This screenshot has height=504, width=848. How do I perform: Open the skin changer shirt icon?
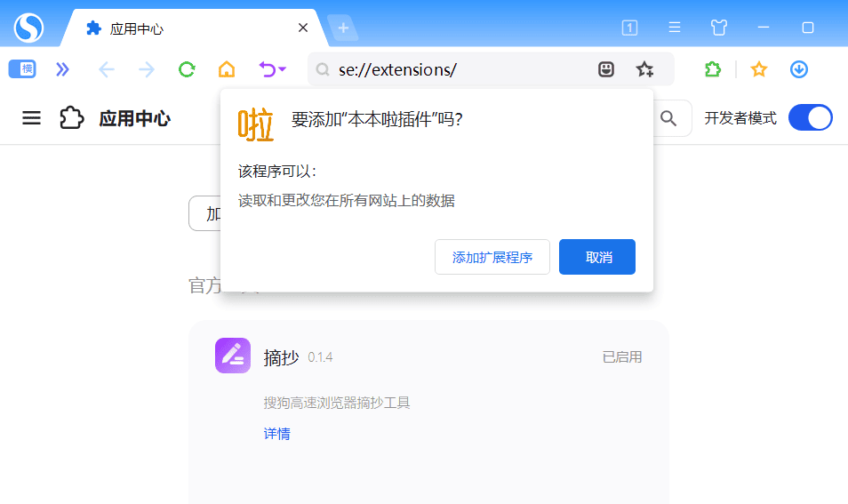click(x=719, y=28)
